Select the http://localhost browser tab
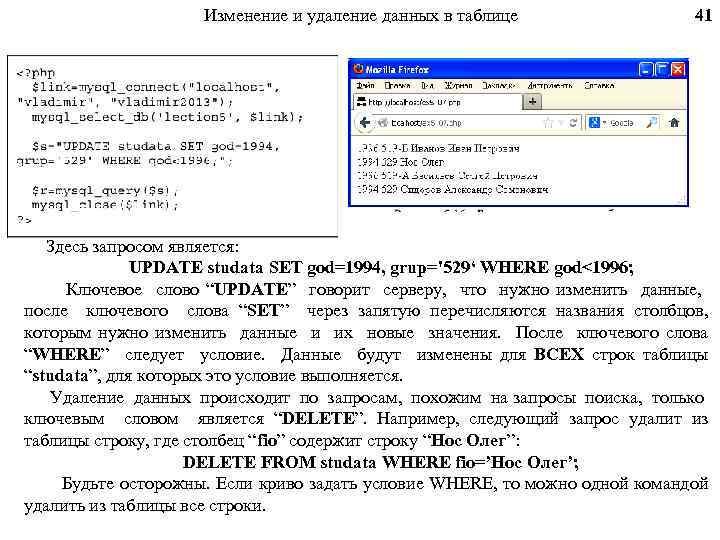 click(437, 102)
